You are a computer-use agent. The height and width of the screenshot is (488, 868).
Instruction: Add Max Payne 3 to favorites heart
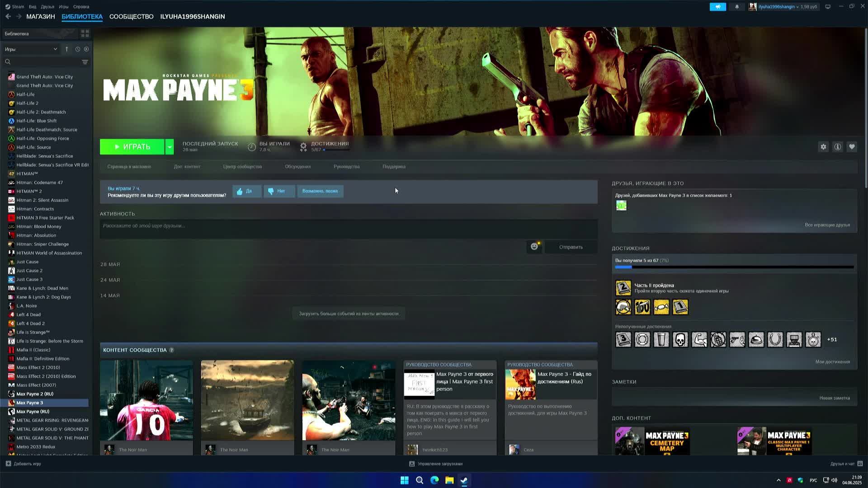tap(852, 147)
